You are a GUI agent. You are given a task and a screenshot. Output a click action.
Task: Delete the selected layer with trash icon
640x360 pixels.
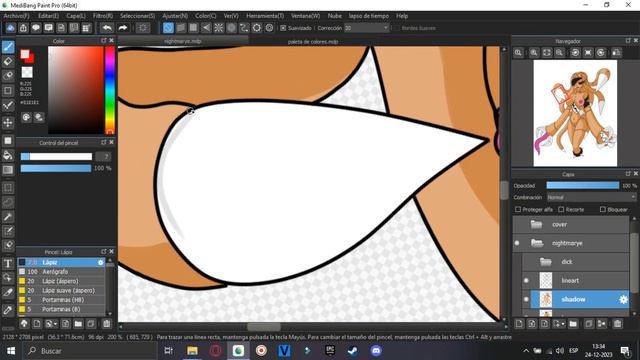(618, 324)
